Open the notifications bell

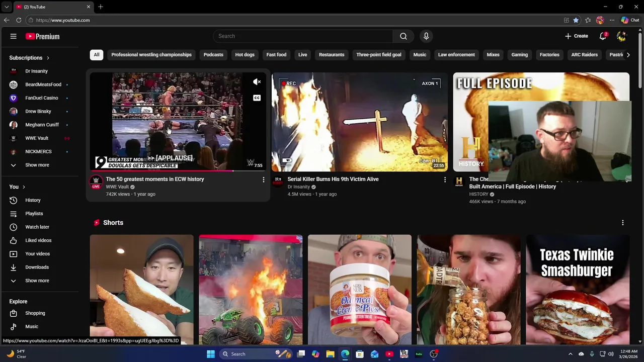tap(603, 36)
